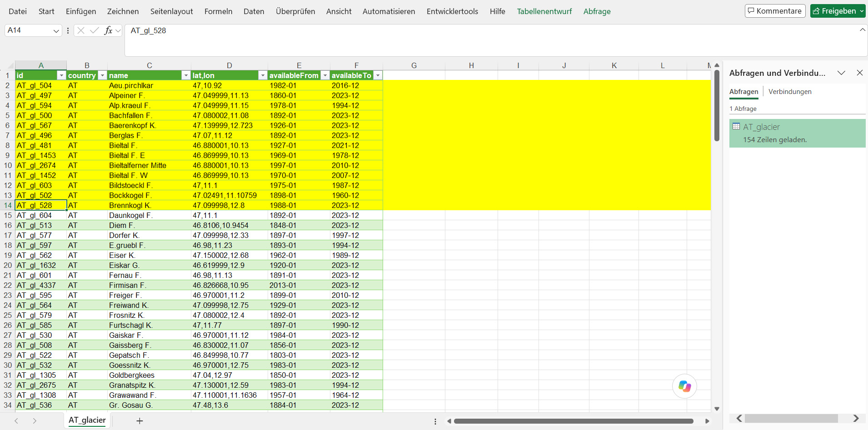The height and width of the screenshot is (430, 868).
Task: Click the Name Box field showing A14
Action: click(x=28, y=30)
